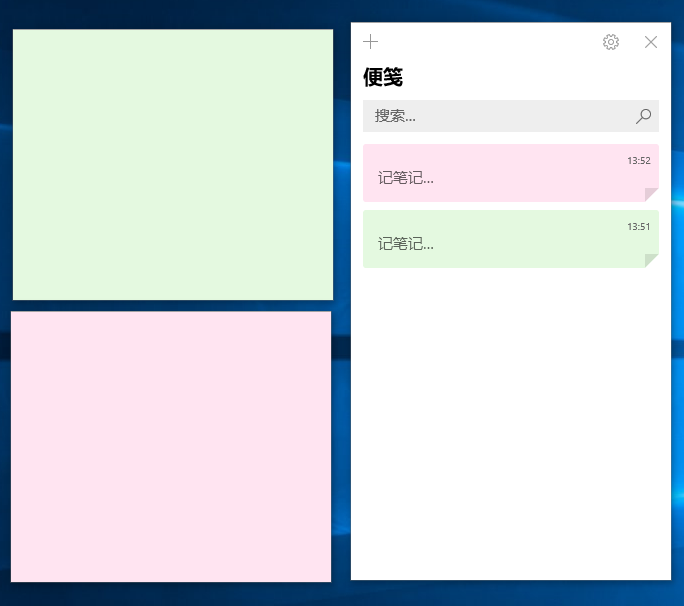Click inside the pink sticky note window
This screenshot has width=684, height=606.
[x=171, y=446]
